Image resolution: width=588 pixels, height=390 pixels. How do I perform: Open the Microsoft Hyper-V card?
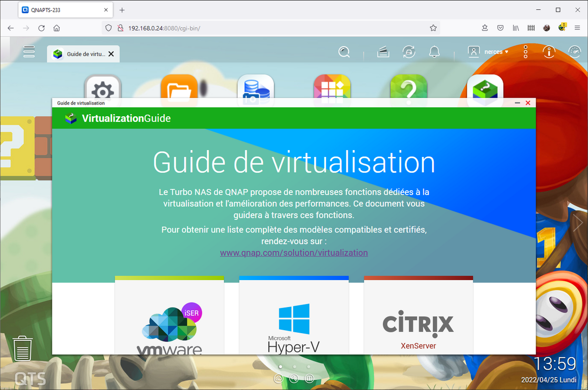(294, 315)
